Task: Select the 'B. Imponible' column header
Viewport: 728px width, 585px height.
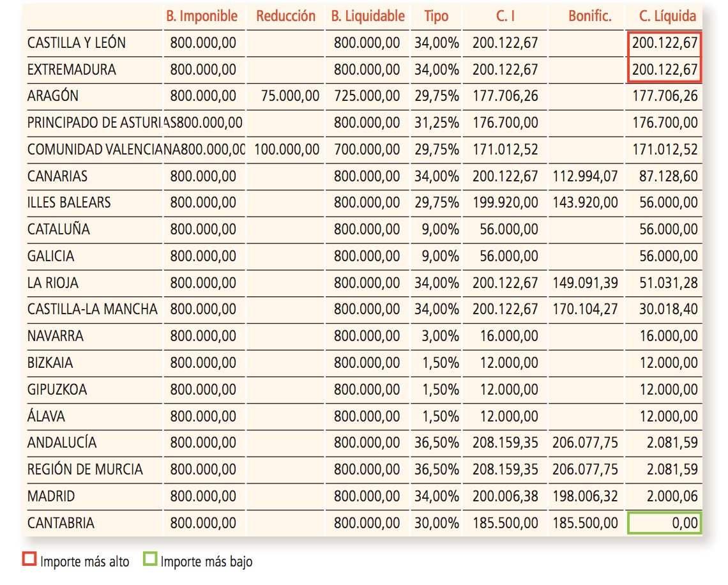Action: (x=202, y=16)
